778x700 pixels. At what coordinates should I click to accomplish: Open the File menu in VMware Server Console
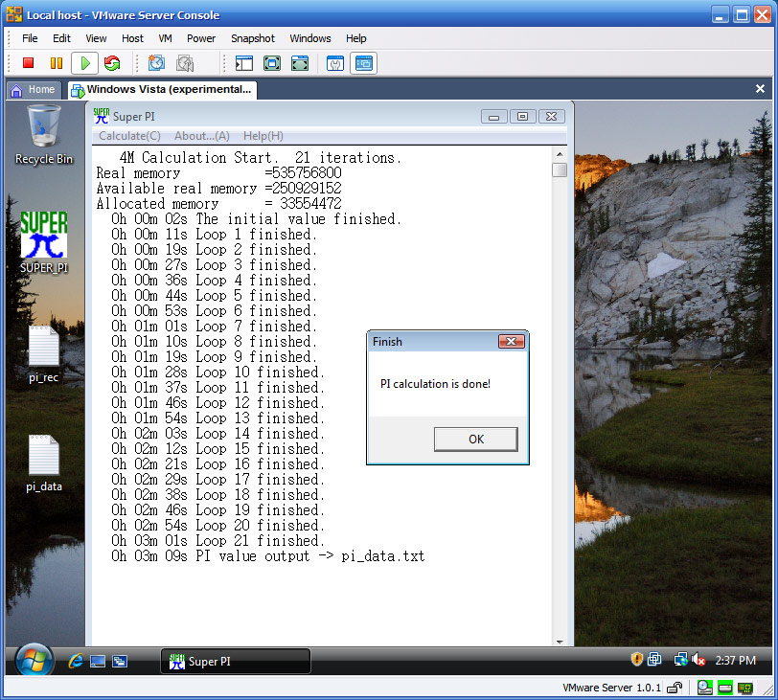point(30,38)
